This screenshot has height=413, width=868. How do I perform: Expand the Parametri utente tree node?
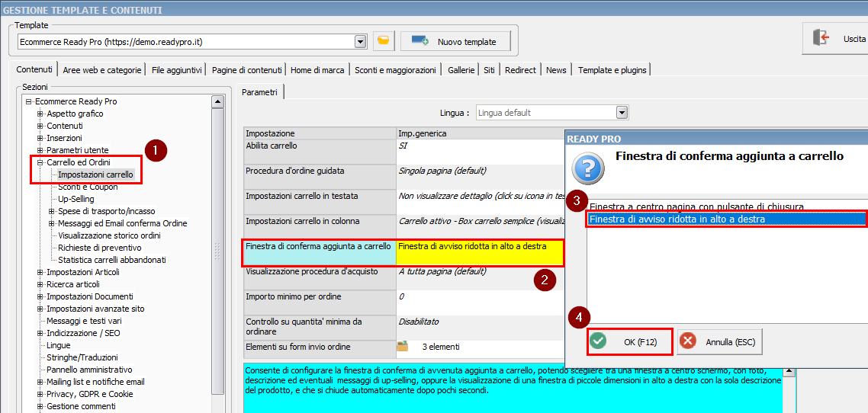pyautogui.click(x=40, y=150)
